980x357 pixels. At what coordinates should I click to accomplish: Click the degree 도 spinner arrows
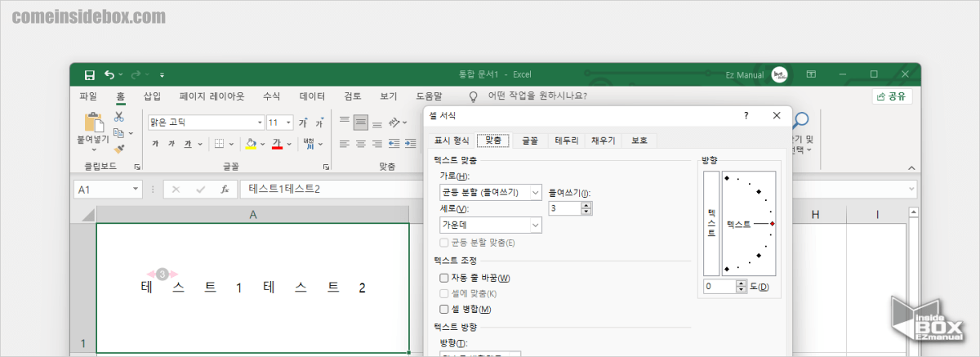[x=742, y=287]
